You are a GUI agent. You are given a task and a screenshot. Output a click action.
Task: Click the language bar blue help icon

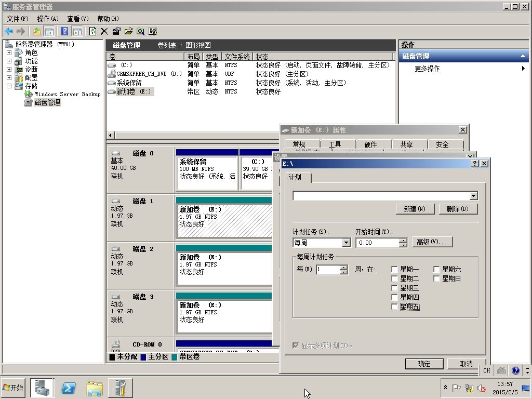click(x=516, y=370)
